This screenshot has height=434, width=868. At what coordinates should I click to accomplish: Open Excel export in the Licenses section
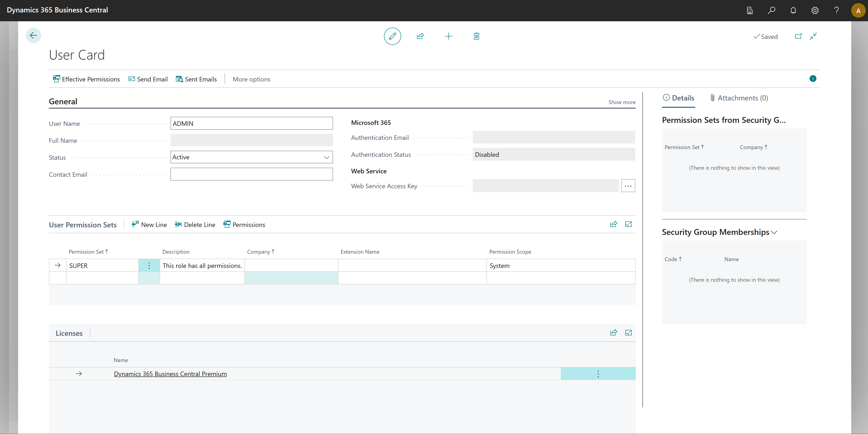point(628,332)
